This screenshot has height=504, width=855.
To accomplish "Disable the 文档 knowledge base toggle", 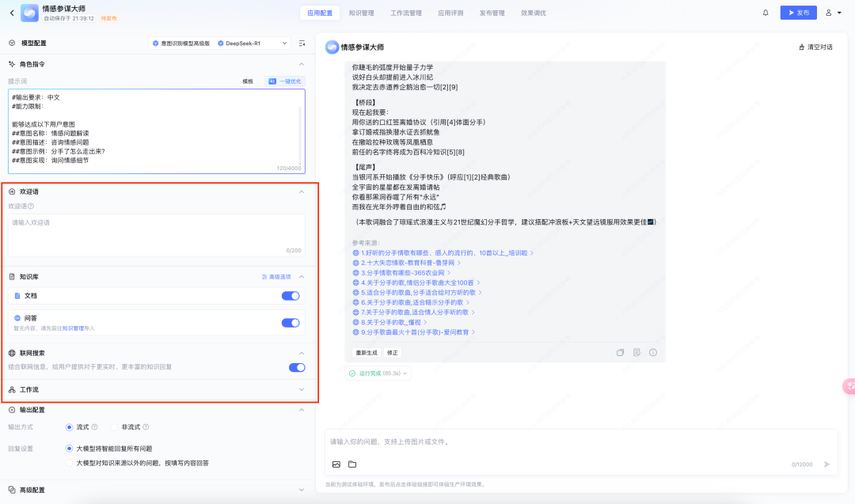I will click(x=291, y=296).
